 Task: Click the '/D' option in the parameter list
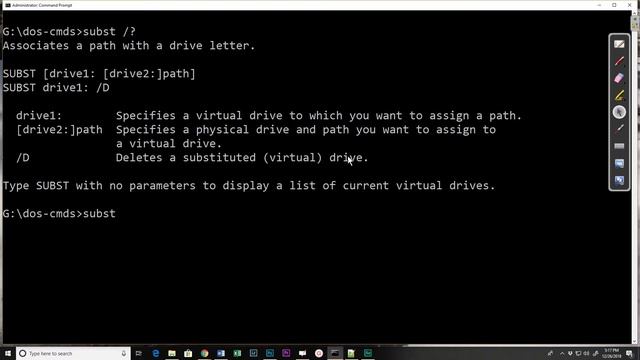pos(23,158)
